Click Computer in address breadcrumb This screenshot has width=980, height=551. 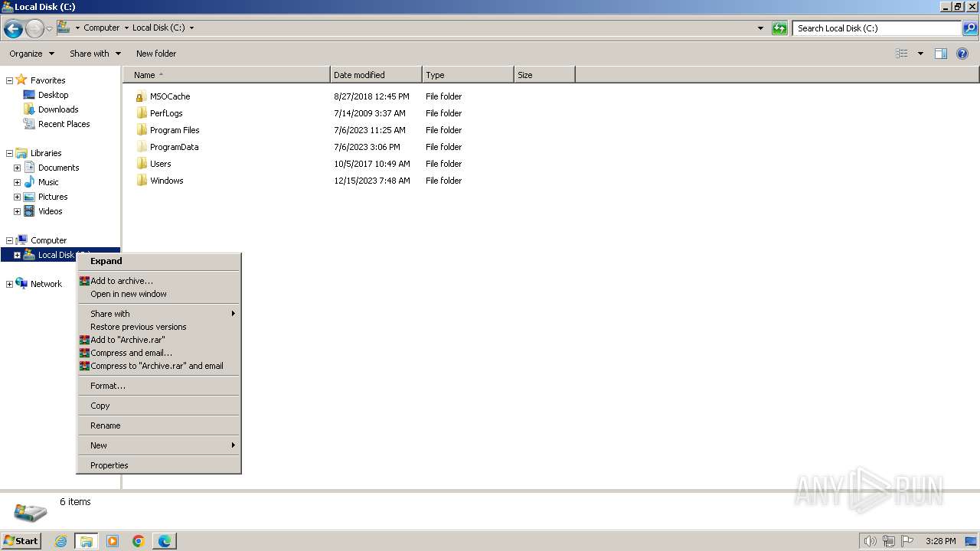tap(102, 28)
